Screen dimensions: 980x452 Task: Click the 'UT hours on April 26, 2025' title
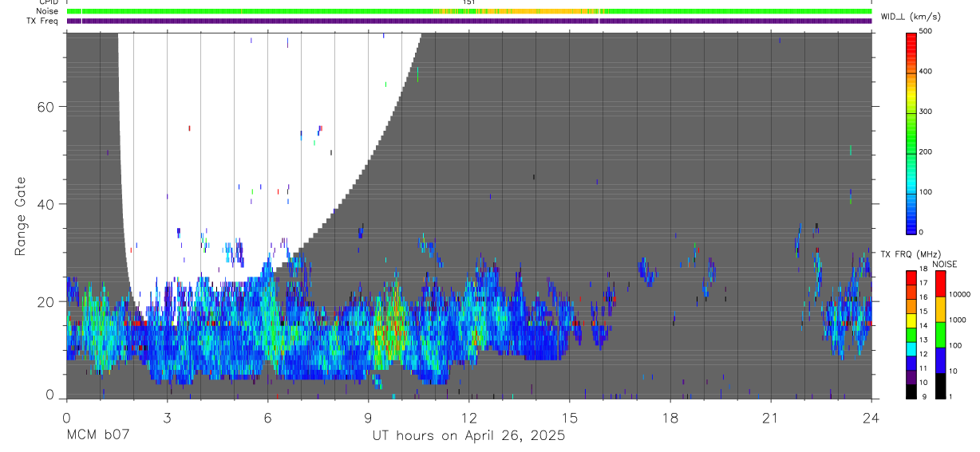[468, 435]
